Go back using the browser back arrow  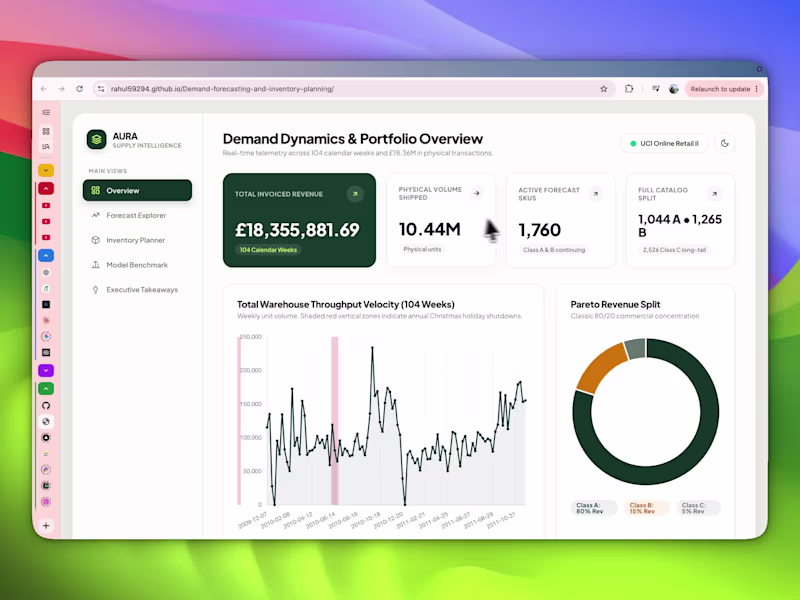click(44, 89)
